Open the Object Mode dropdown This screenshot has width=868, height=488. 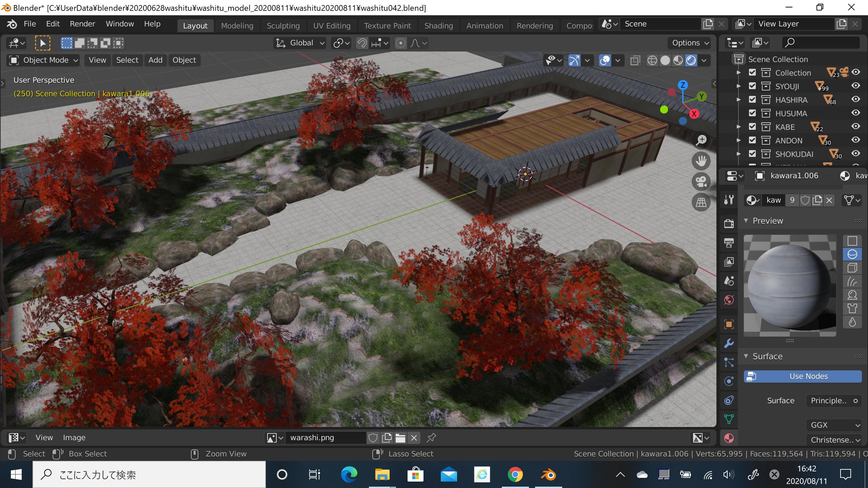[x=43, y=60]
